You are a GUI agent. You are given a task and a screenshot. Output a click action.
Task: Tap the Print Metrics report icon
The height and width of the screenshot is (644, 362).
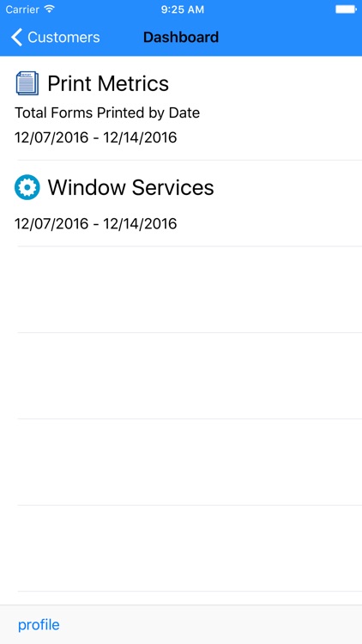pos(27,83)
